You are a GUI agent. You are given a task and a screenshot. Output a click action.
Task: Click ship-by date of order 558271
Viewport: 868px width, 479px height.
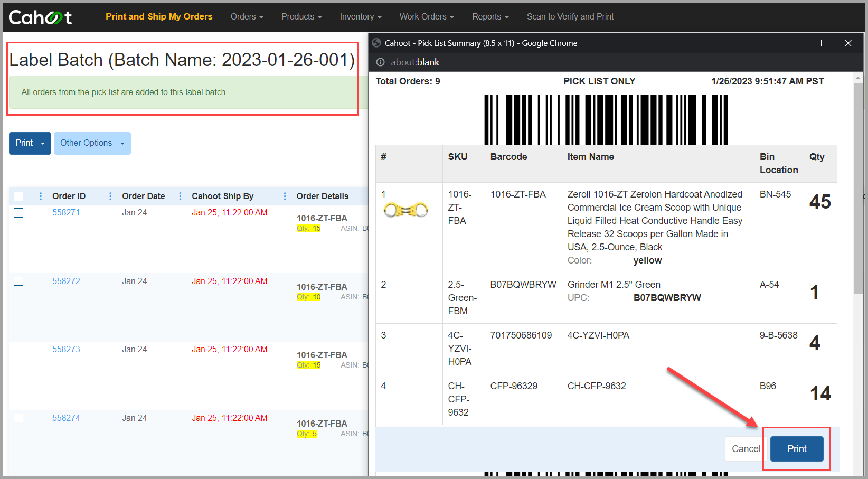230,212
